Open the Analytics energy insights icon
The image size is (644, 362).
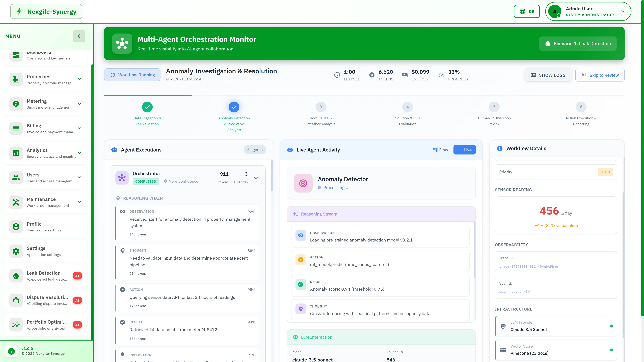point(16,153)
